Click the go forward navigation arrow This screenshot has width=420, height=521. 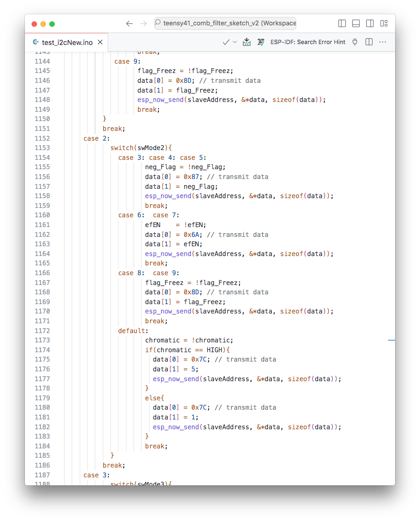[143, 24]
